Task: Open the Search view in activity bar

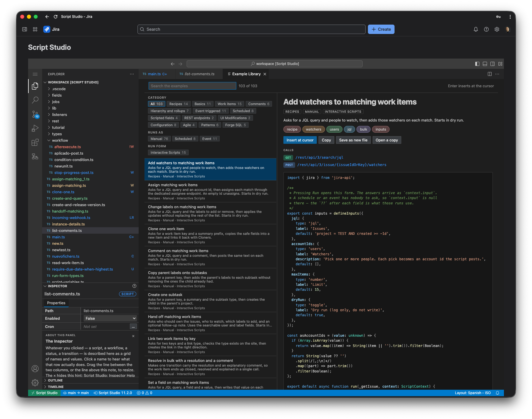Action: point(35,100)
